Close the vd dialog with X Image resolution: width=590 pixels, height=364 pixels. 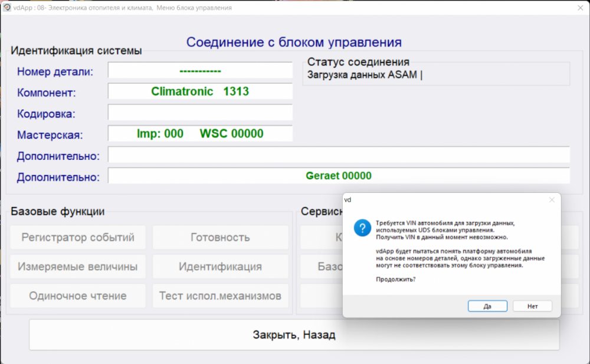pos(552,200)
